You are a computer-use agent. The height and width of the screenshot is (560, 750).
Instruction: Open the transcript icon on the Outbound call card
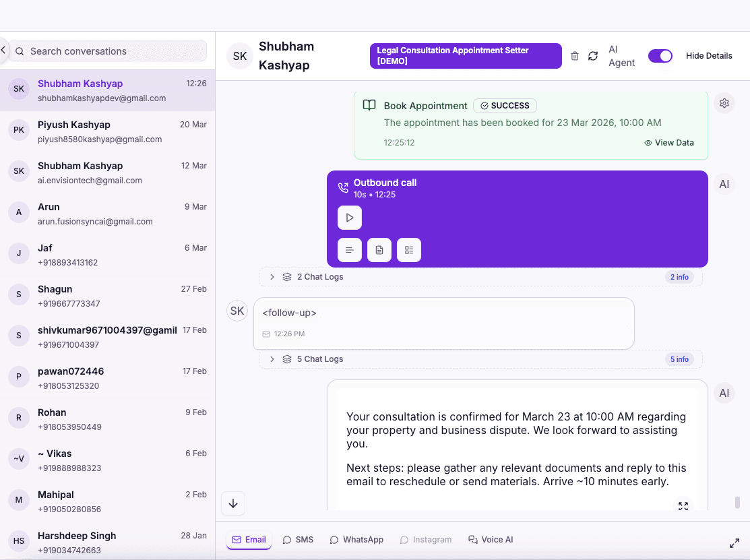[349, 250]
